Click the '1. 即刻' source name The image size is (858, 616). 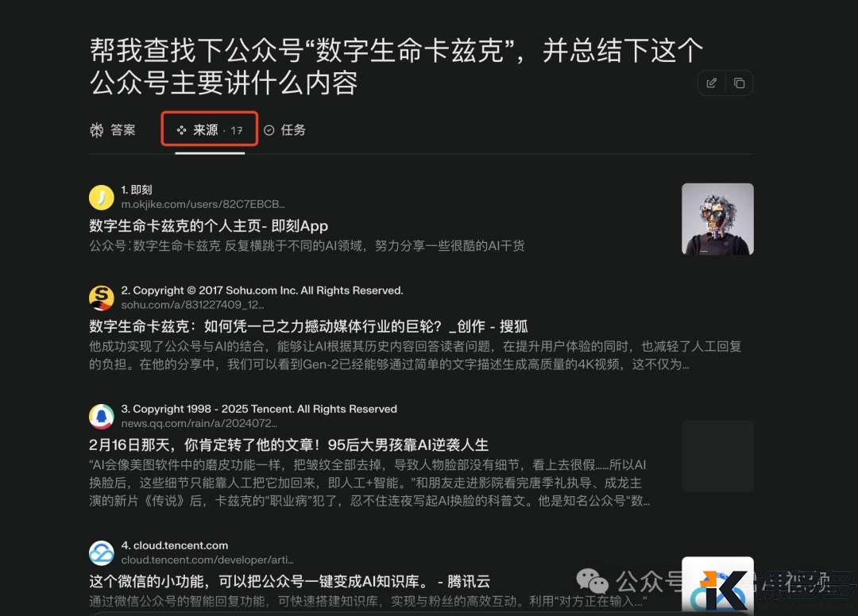[137, 190]
